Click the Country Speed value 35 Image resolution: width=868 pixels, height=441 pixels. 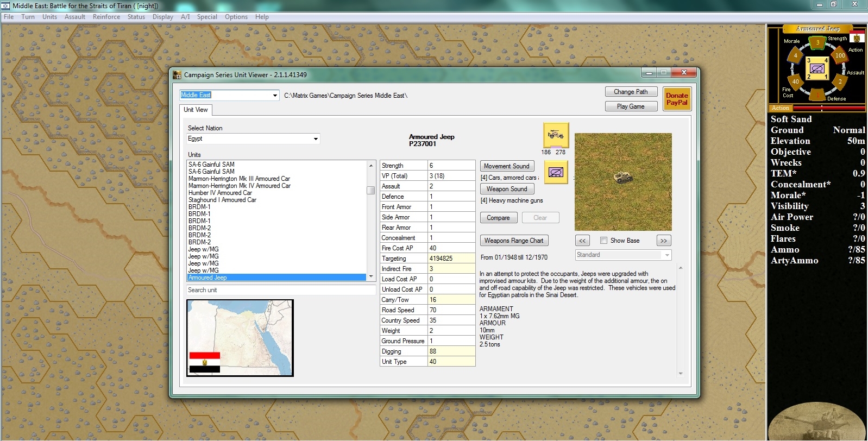451,320
